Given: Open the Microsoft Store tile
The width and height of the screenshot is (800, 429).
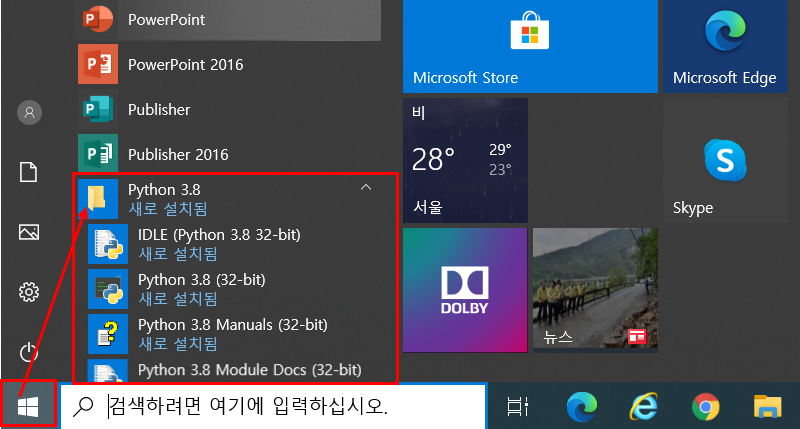Looking at the screenshot, I should pyautogui.click(x=530, y=46).
